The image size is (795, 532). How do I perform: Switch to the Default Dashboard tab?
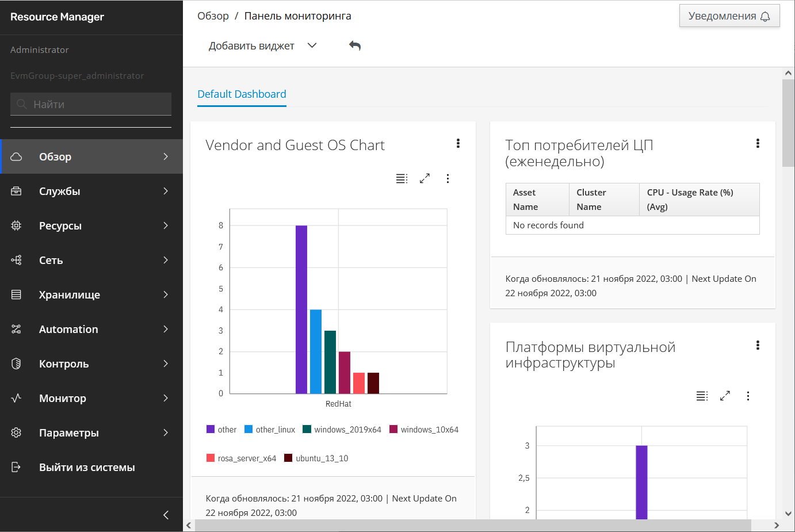pyautogui.click(x=242, y=94)
